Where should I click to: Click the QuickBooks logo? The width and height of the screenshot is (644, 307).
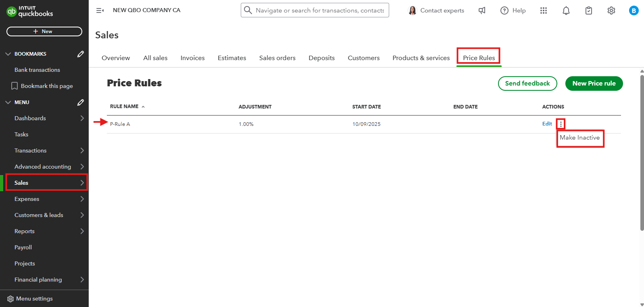coord(30,11)
